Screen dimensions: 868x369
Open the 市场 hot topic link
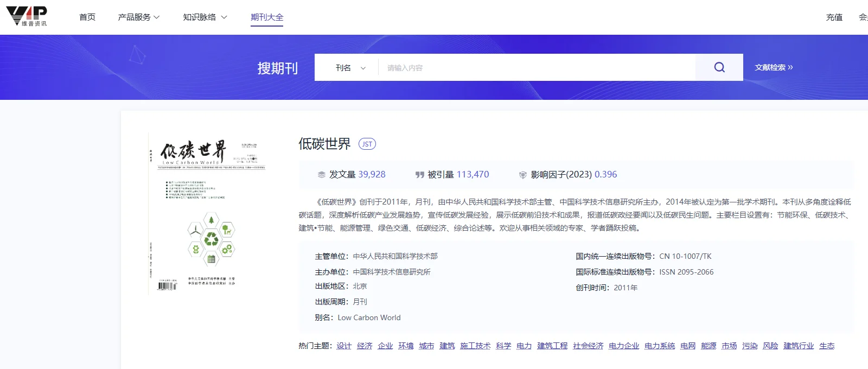(729, 346)
